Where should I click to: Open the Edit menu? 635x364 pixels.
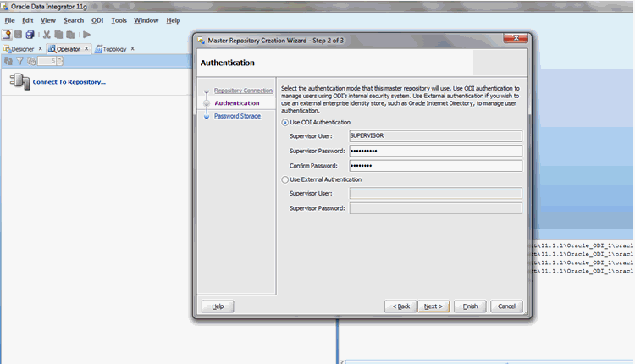[x=28, y=20]
